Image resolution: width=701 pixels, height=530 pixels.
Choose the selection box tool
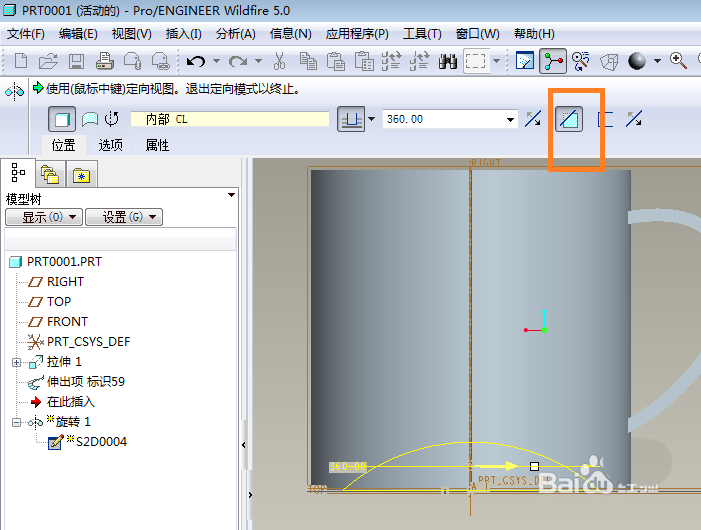[x=475, y=61]
